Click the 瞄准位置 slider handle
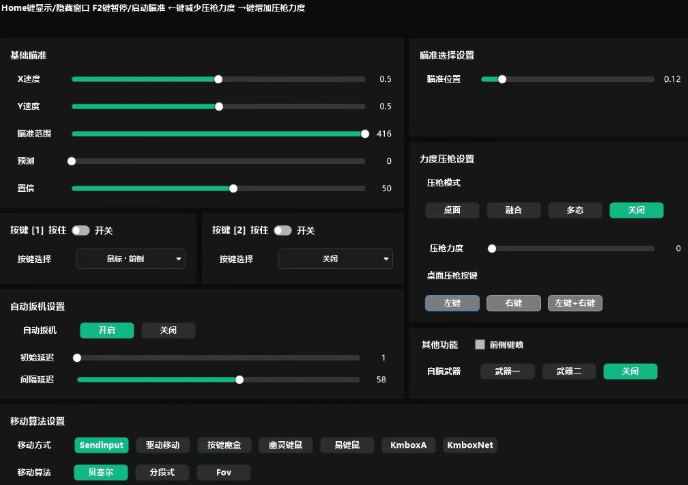 (x=502, y=79)
